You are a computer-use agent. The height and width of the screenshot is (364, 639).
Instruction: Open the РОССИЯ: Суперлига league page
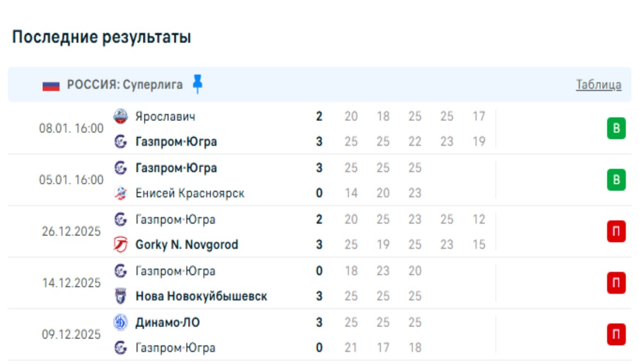[x=125, y=85]
